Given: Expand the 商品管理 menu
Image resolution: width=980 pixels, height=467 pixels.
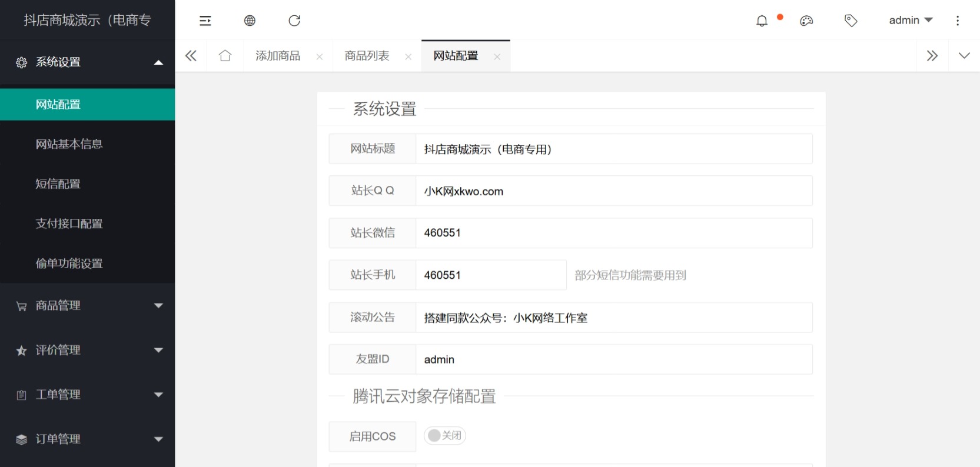Looking at the screenshot, I should [x=87, y=305].
